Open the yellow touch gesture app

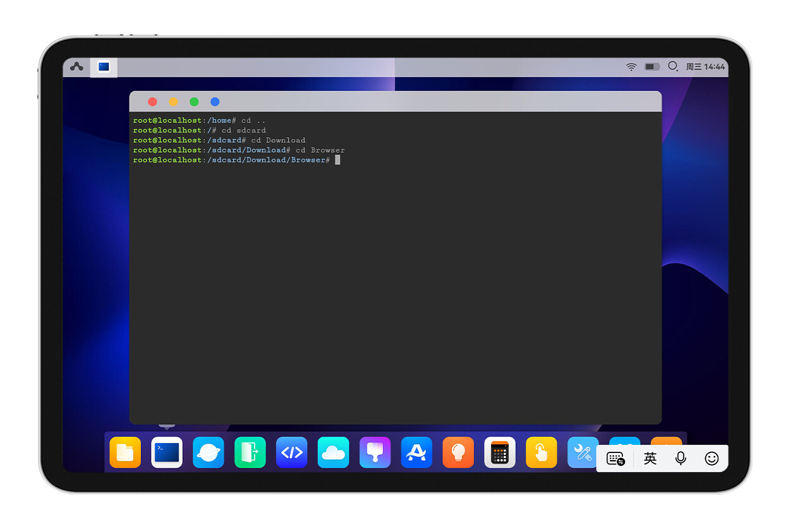click(542, 452)
